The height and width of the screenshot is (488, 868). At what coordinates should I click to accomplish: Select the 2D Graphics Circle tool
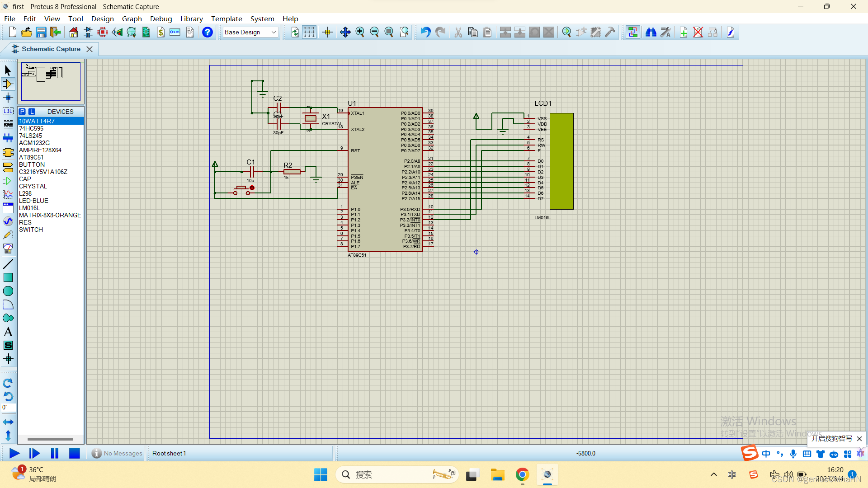coord(8,291)
